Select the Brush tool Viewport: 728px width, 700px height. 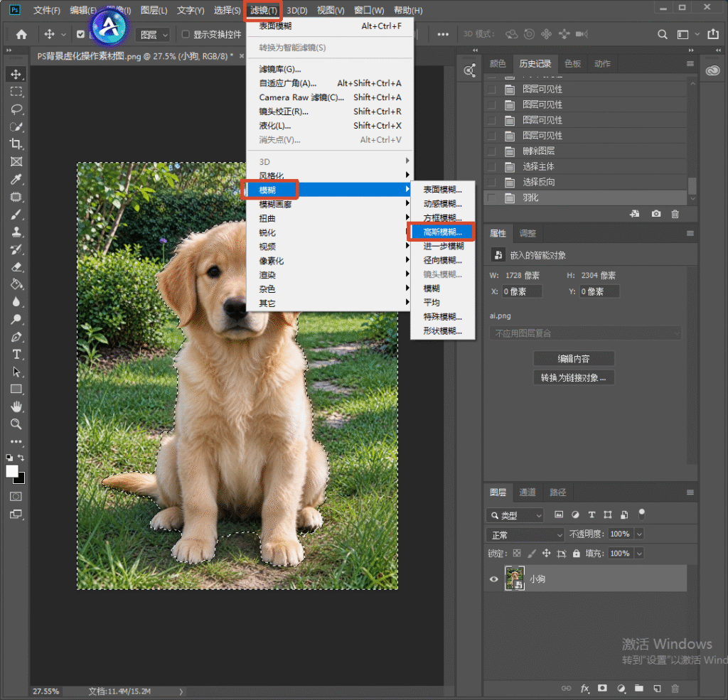click(x=16, y=214)
